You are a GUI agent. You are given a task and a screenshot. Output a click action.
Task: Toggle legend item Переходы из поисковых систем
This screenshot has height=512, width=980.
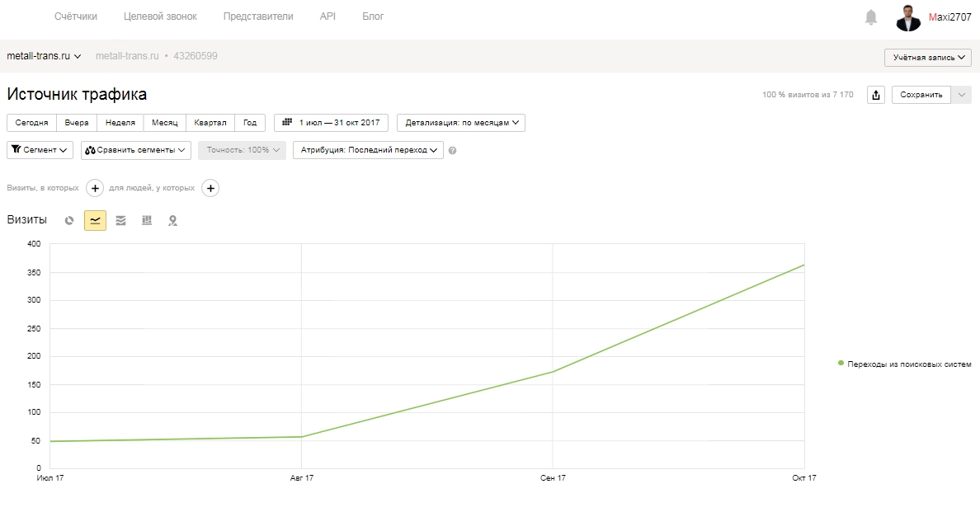tap(904, 364)
